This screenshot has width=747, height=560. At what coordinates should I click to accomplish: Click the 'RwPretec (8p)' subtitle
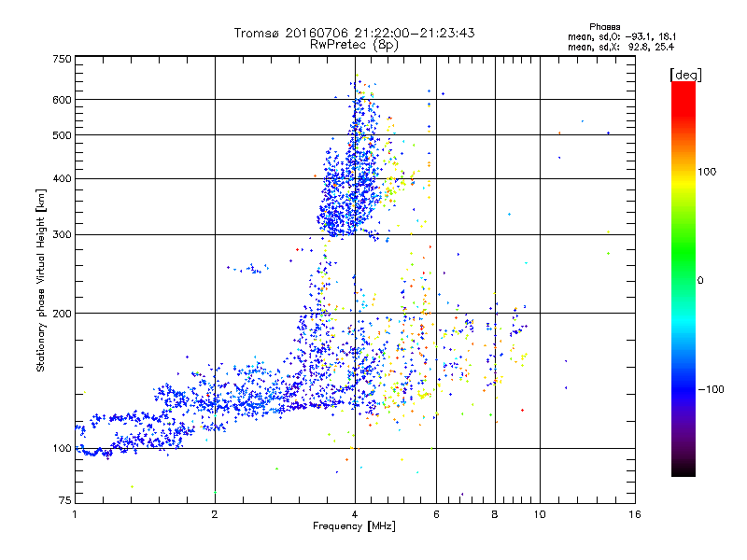pyautogui.click(x=354, y=45)
